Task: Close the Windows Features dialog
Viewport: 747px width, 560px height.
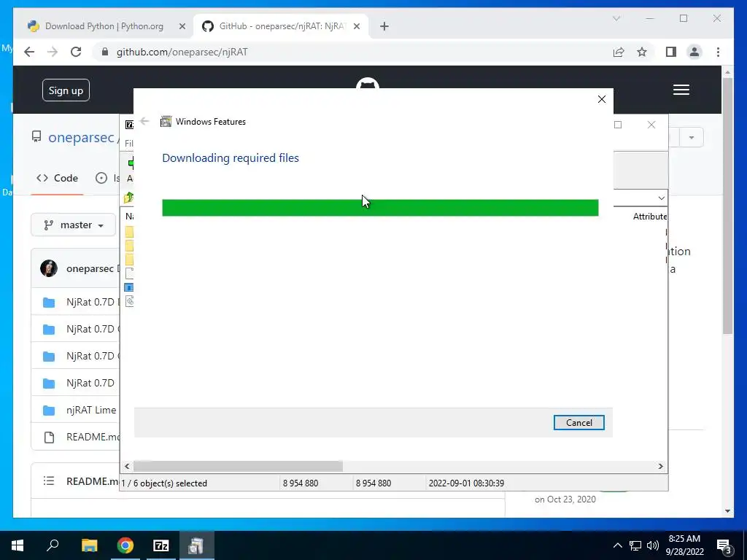Action: (602, 99)
